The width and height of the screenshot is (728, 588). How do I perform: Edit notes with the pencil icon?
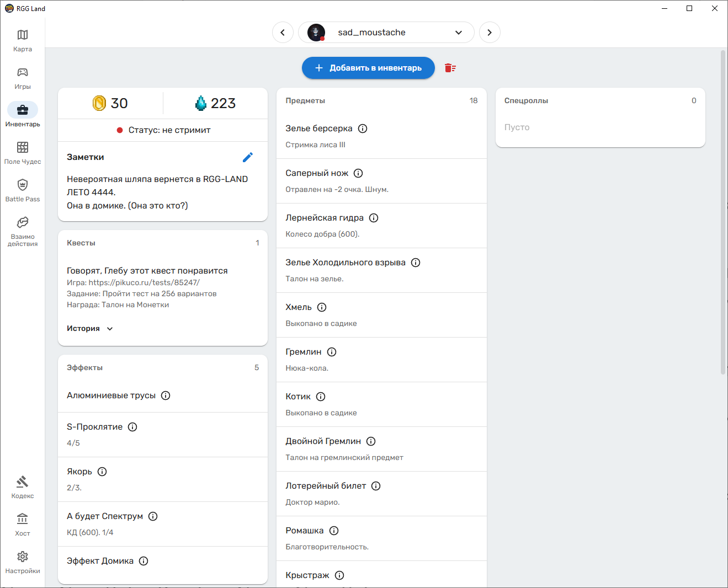248,157
